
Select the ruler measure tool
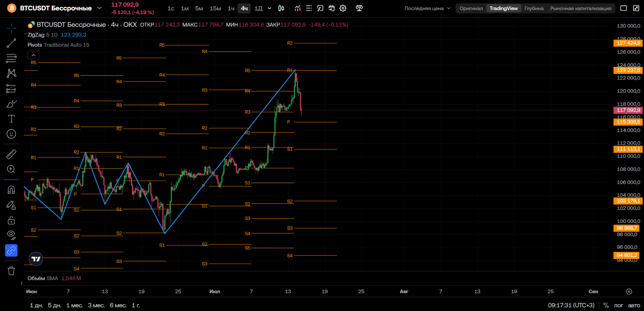pyautogui.click(x=11, y=154)
